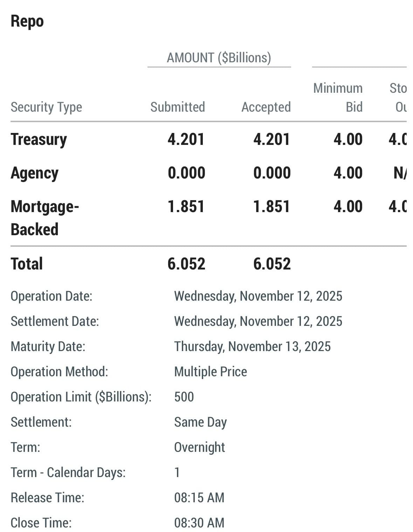
Task: Click Treasury's submitted amount 4.201
Action: (x=186, y=139)
